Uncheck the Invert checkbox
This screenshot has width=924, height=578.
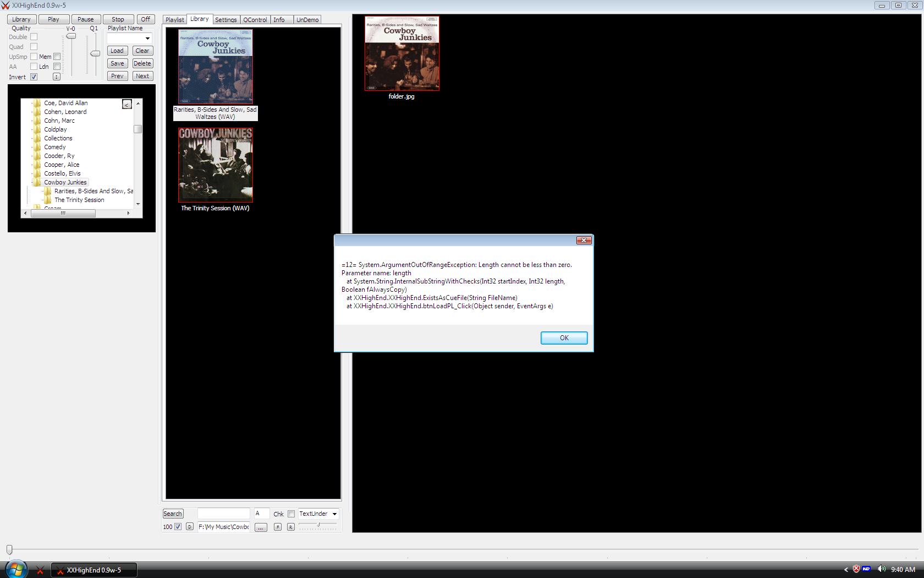pyautogui.click(x=34, y=77)
